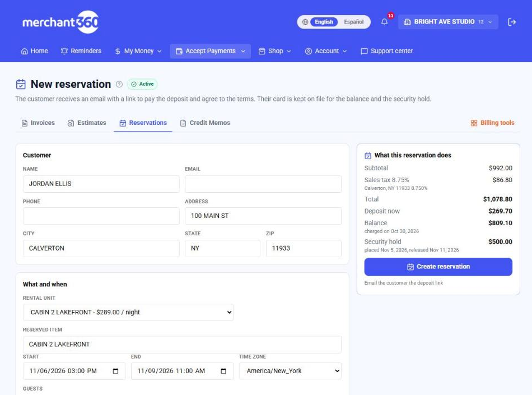Expand the My Money menu
The width and height of the screenshot is (532, 395).
pos(138,51)
